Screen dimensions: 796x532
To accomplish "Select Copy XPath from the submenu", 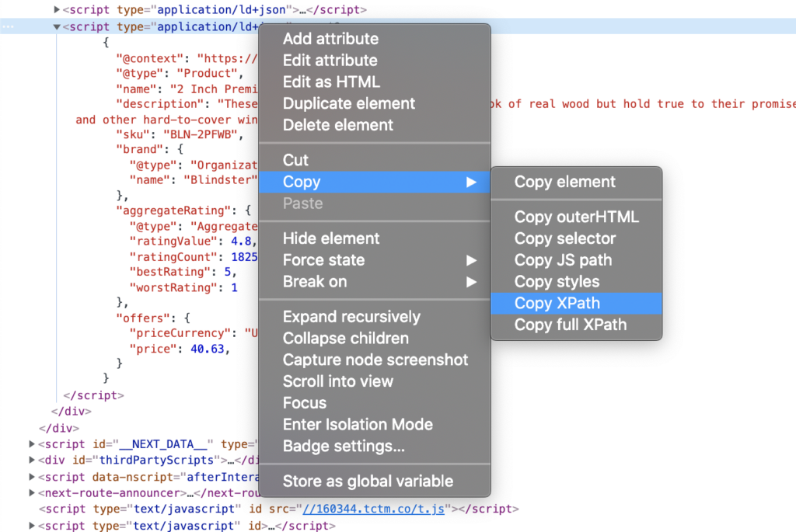I will (557, 304).
